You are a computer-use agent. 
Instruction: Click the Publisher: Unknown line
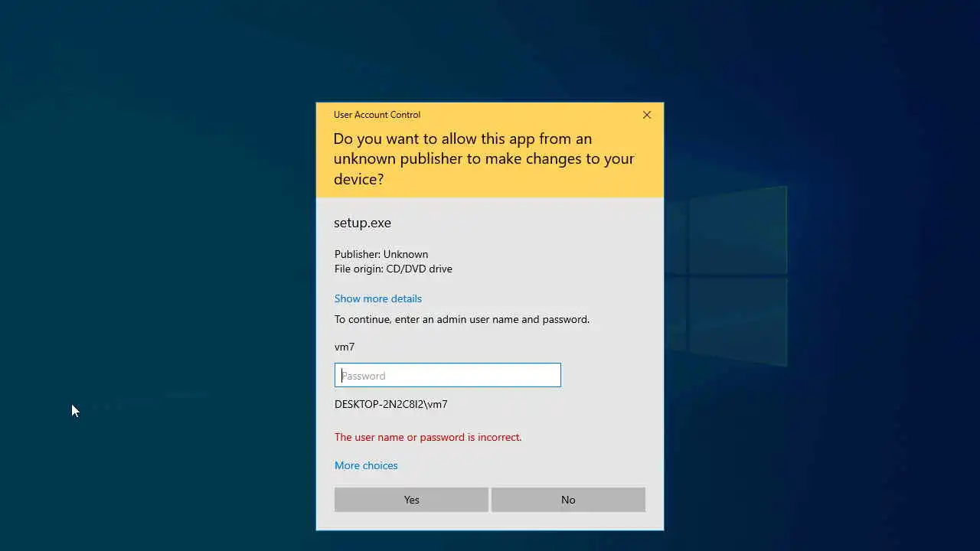click(x=381, y=254)
